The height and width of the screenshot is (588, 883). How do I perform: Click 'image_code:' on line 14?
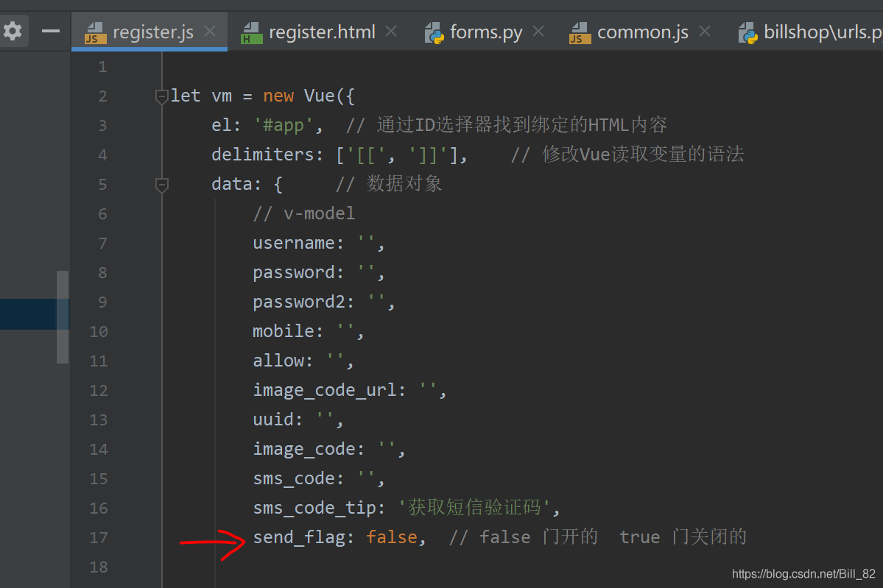coord(309,449)
